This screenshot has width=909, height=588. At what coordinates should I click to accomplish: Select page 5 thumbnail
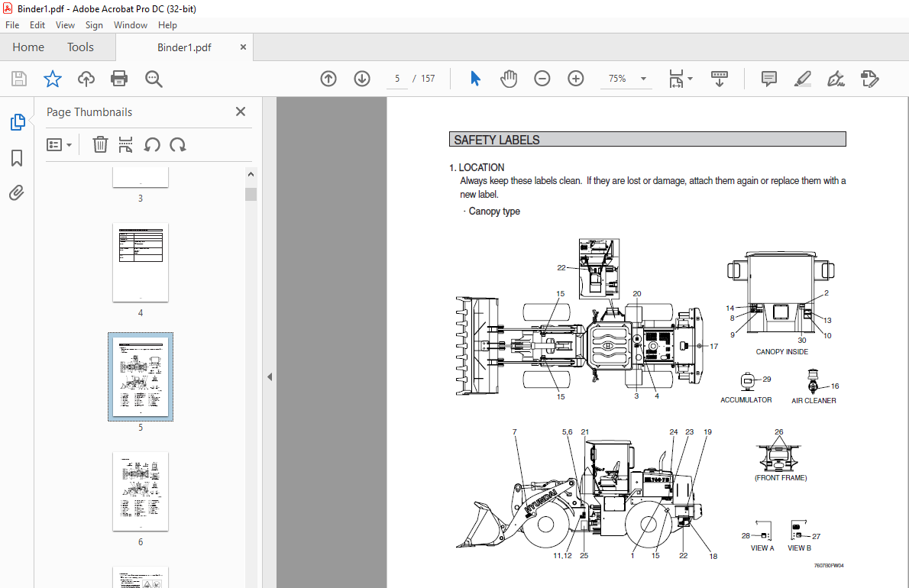pos(141,376)
